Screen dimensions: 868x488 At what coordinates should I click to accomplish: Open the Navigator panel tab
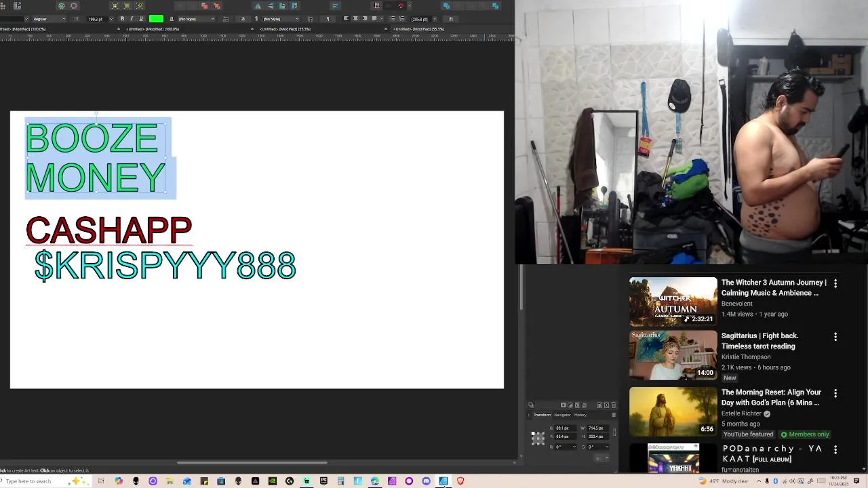(563, 415)
